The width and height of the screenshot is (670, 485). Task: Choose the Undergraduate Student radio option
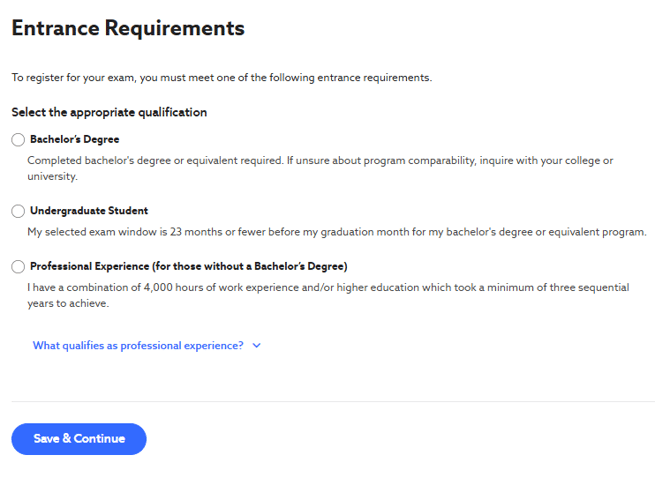tap(18, 211)
